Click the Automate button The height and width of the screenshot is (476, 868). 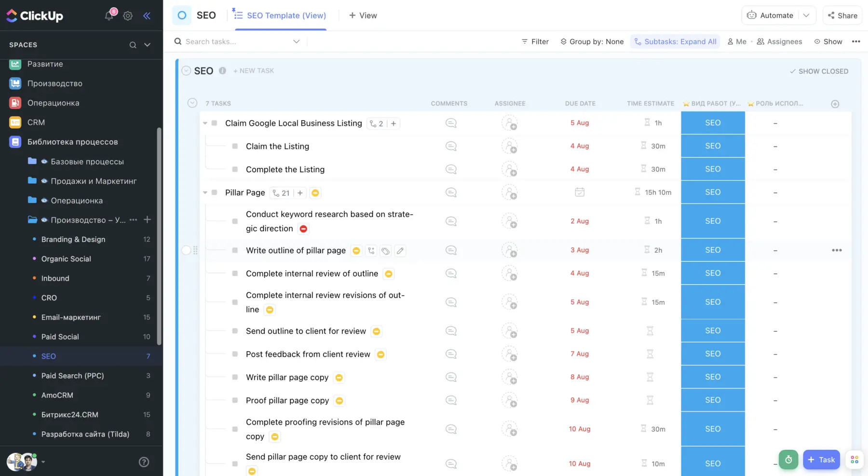click(x=770, y=15)
